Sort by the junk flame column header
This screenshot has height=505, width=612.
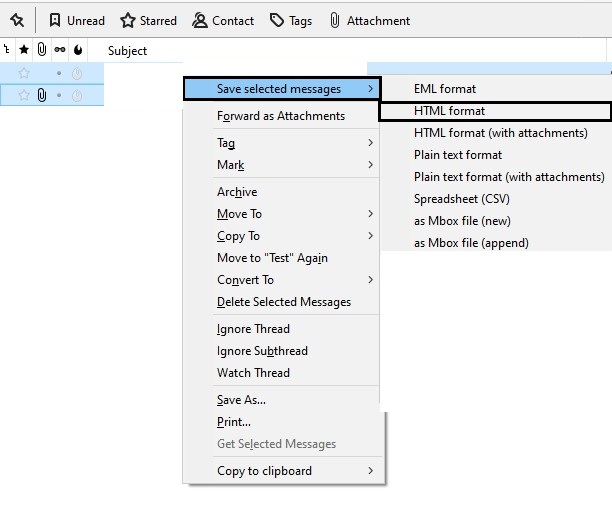tap(78, 50)
